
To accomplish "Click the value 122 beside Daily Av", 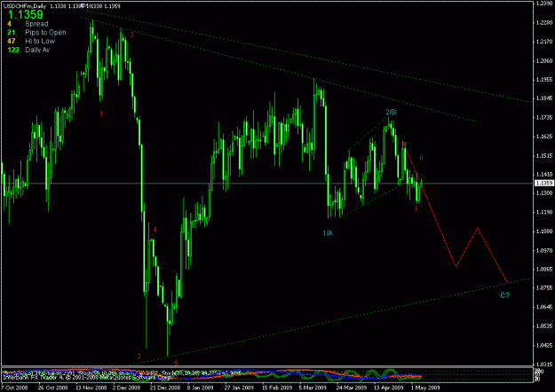I will click(13, 50).
